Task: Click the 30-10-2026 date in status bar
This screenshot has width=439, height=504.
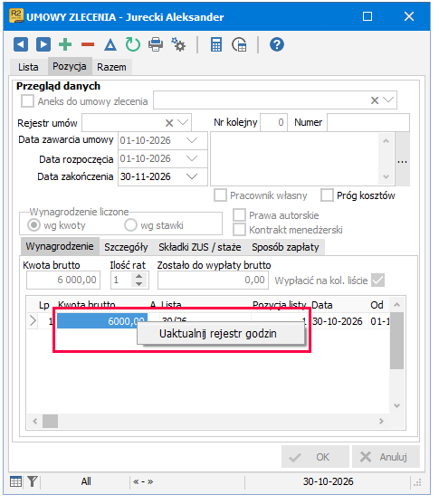Action: [328, 481]
